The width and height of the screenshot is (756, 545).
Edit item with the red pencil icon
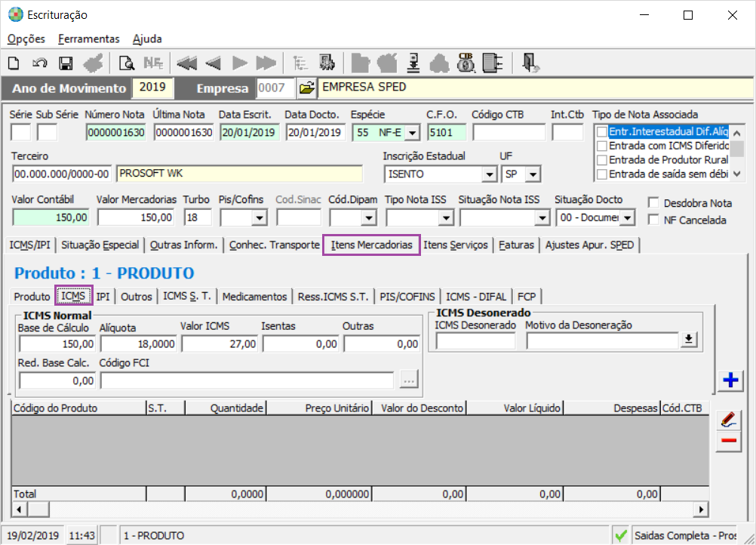coord(729,419)
